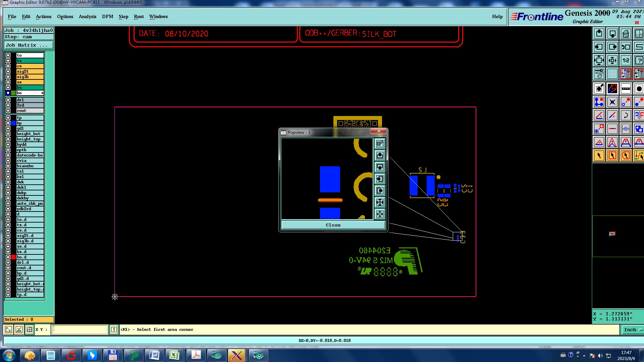Click the delete feature X icon

point(612,102)
